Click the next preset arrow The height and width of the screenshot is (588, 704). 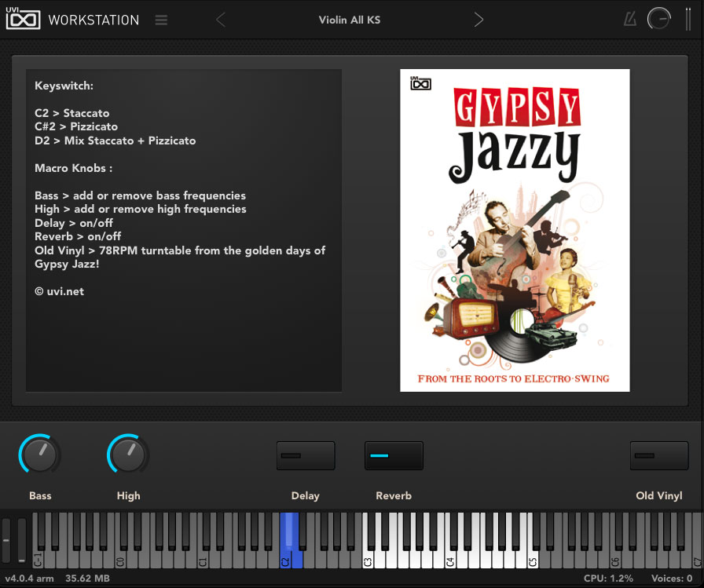[479, 19]
